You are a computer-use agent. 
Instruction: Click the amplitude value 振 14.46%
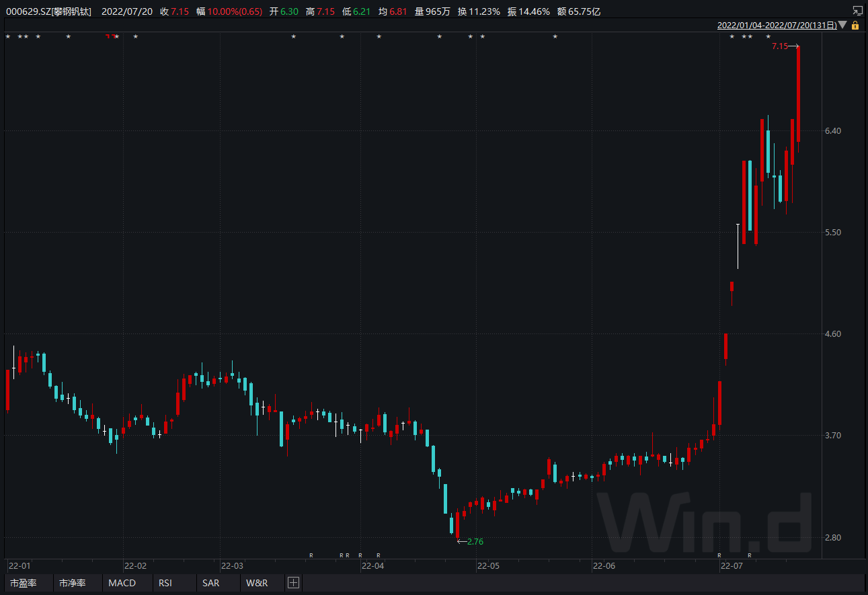(x=528, y=11)
